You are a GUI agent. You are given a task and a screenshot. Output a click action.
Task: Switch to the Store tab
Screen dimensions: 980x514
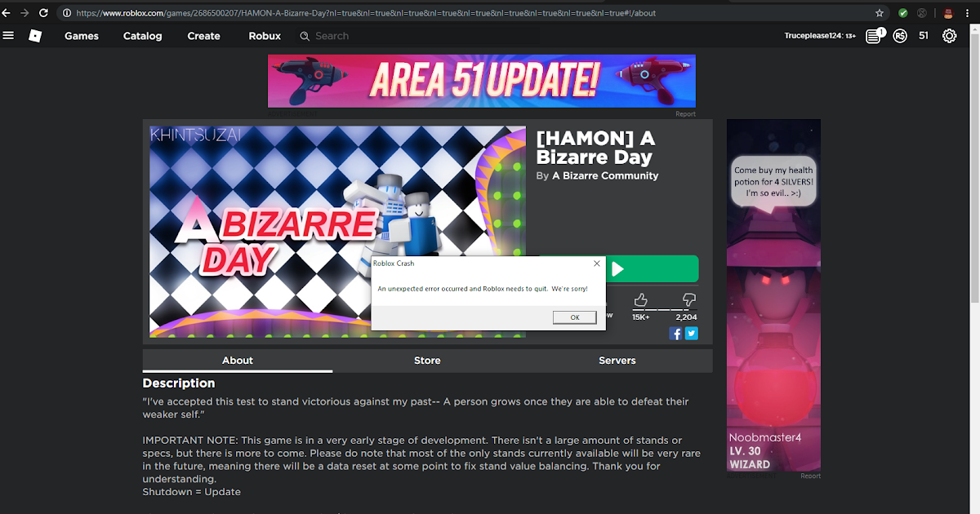click(x=427, y=361)
